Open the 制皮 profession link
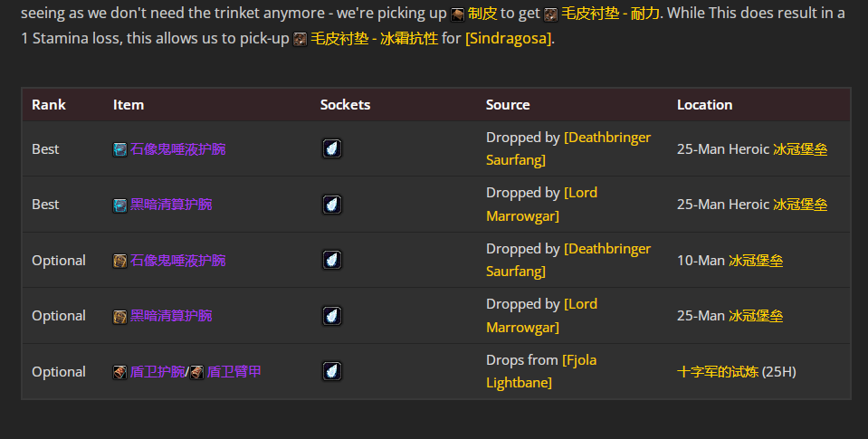Screen dimensions: 868x439 [x=482, y=14]
